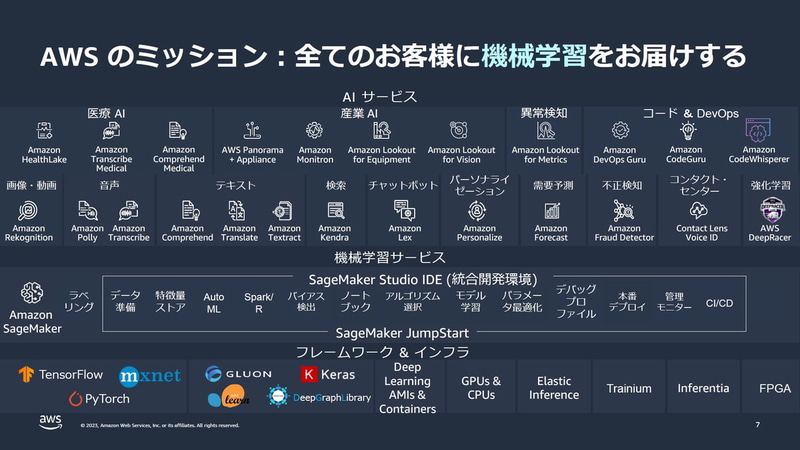
Task: Click the aws logo in footer
Action: [50, 422]
